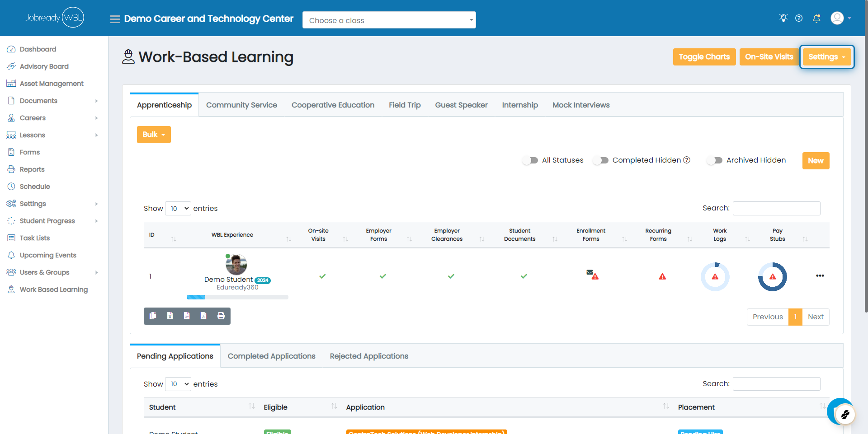
Task: Click the Next pagination button
Action: click(x=816, y=317)
